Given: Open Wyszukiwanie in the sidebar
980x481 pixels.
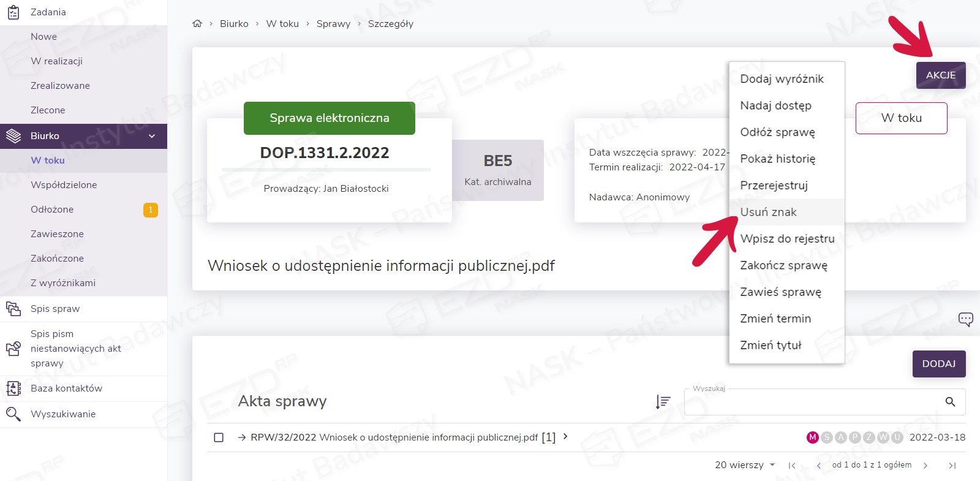Looking at the screenshot, I should tap(63, 414).
